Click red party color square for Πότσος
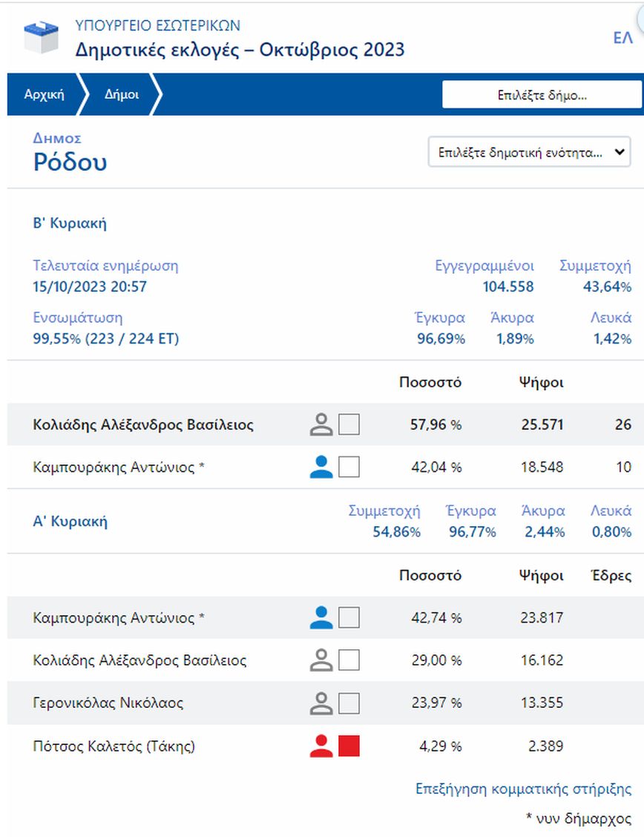Viewport: 644px width, 837px height. [349, 746]
